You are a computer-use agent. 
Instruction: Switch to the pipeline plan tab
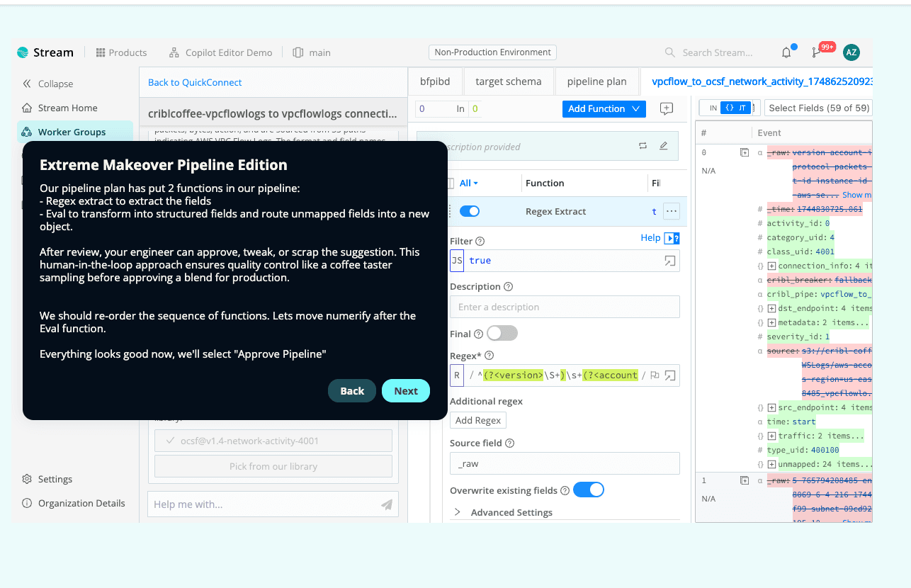pyautogui.click(x=596, y=81)
